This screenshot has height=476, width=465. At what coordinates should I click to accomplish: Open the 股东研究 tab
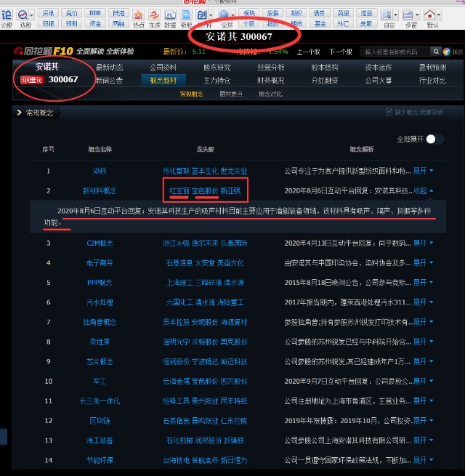(217, 68)
